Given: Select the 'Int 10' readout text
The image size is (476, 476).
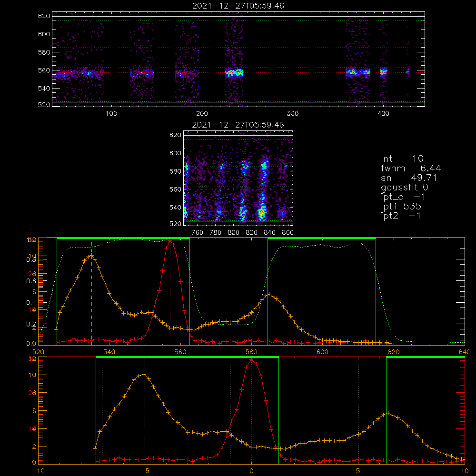Looking at the screenshot, I should (402, 159).
